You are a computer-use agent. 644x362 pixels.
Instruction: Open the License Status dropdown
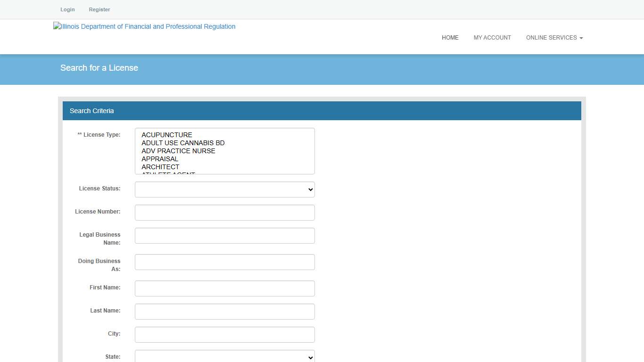pos(224,189)
